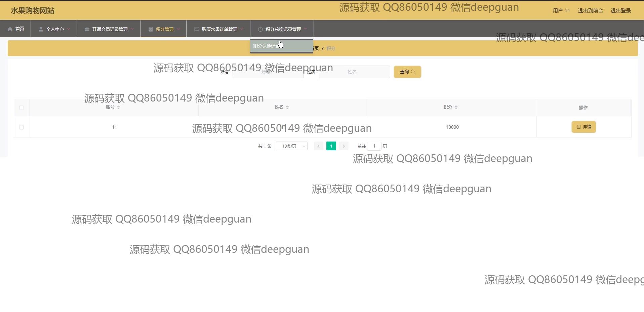This screenshot has height=312, width=644.
Task: Expand the 个人中心 menu chevron
Action: (69, 29)
